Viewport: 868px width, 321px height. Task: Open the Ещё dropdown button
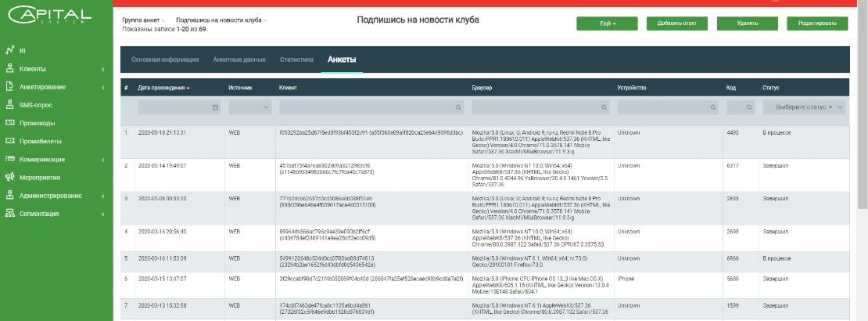point(607,23)
